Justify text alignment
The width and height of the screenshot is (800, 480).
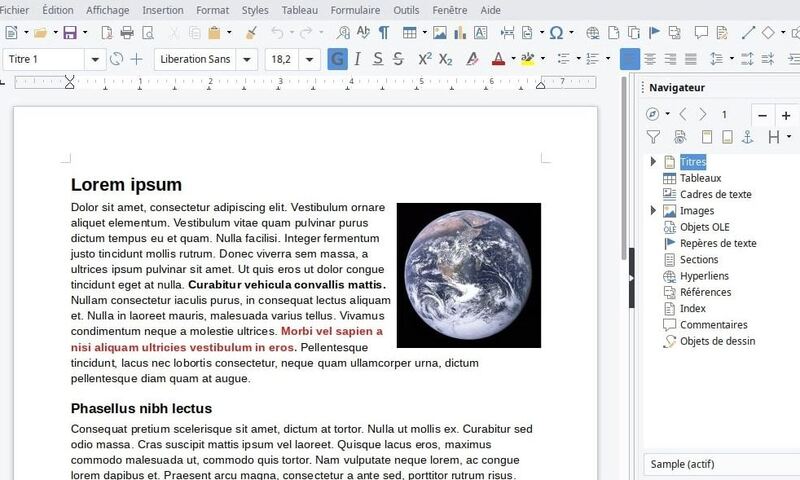pos(690,59)
